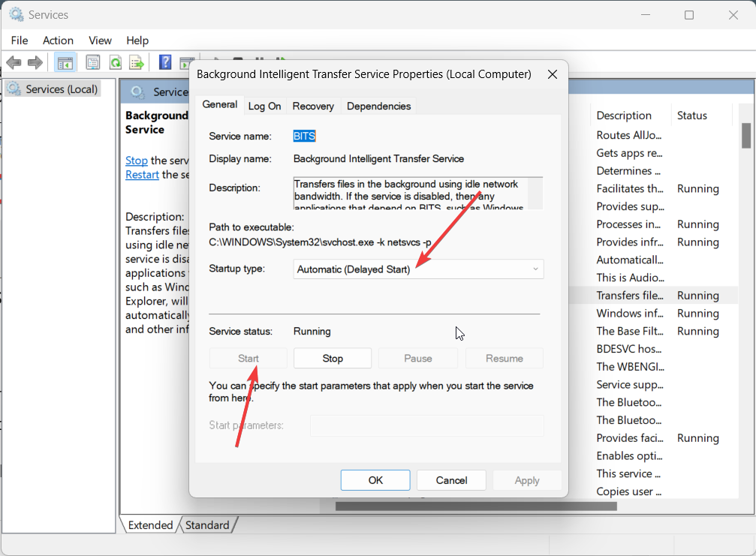The height and width of the screenshot is (556, 756).
Task: Select the 'Provides faci...' service row
Action: (x=653, y=438)
